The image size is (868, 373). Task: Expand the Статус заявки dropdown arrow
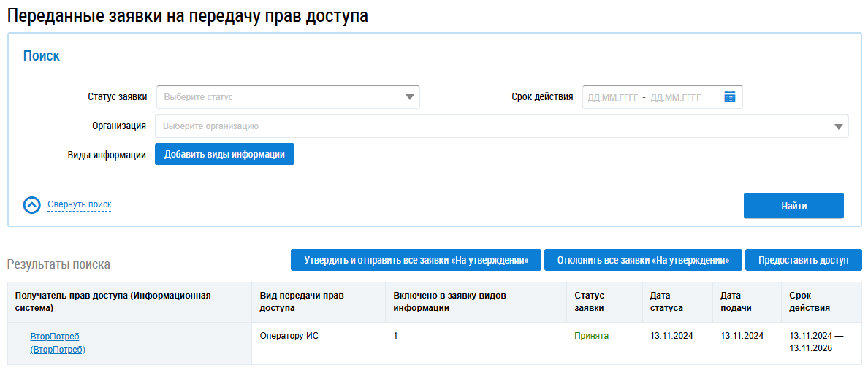[x=410, y=97]
